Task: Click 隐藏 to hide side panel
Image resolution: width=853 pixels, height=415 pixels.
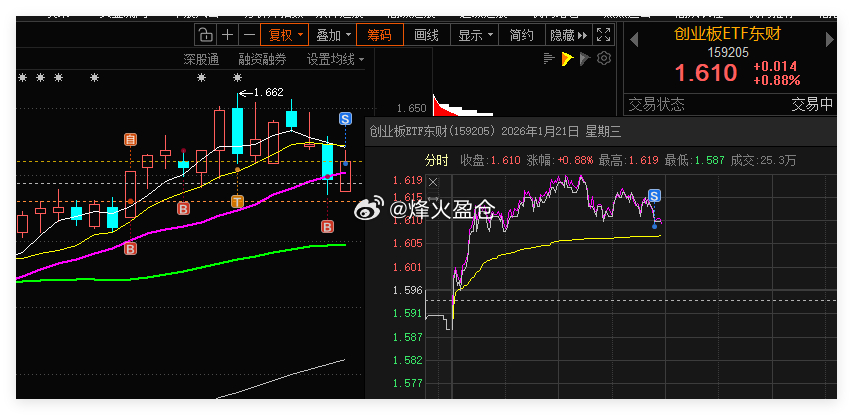Action: pyautogui.click(x=568, y=35)
